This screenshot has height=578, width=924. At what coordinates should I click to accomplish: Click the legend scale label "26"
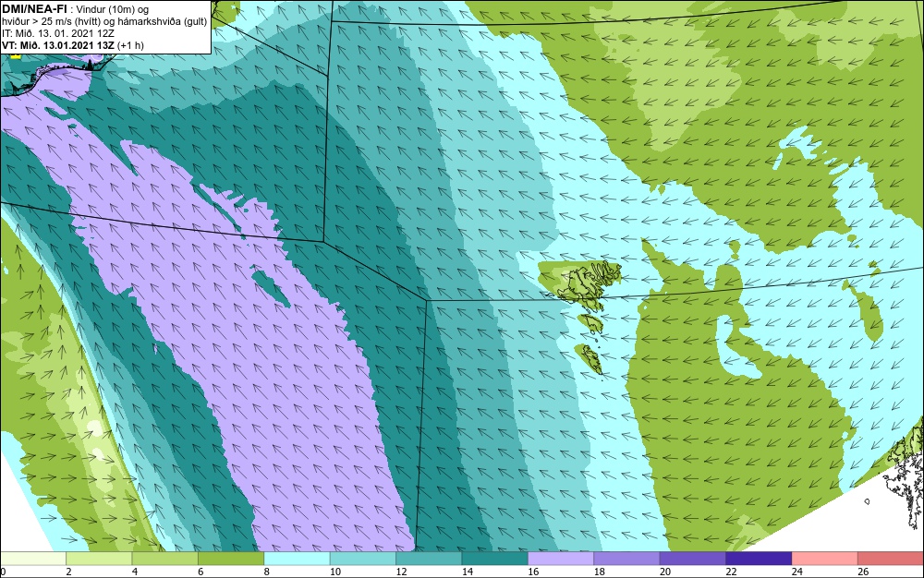tap(863, 572)
